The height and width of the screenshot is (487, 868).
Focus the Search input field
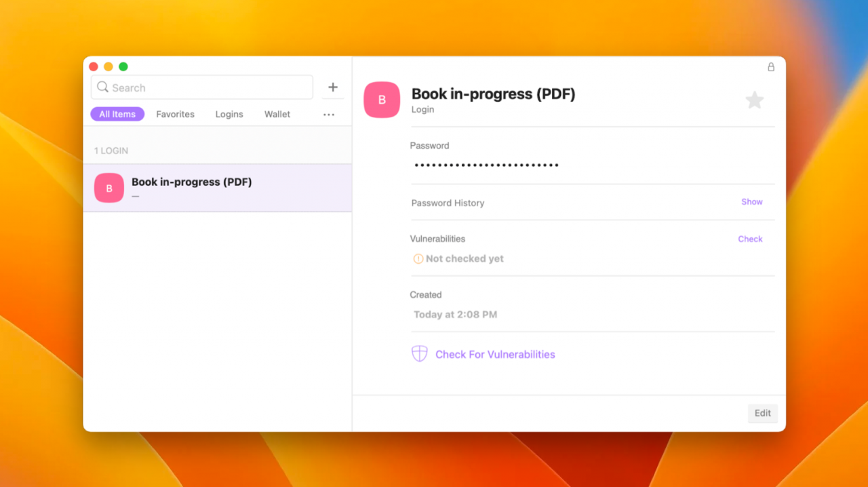click(202, 87)
